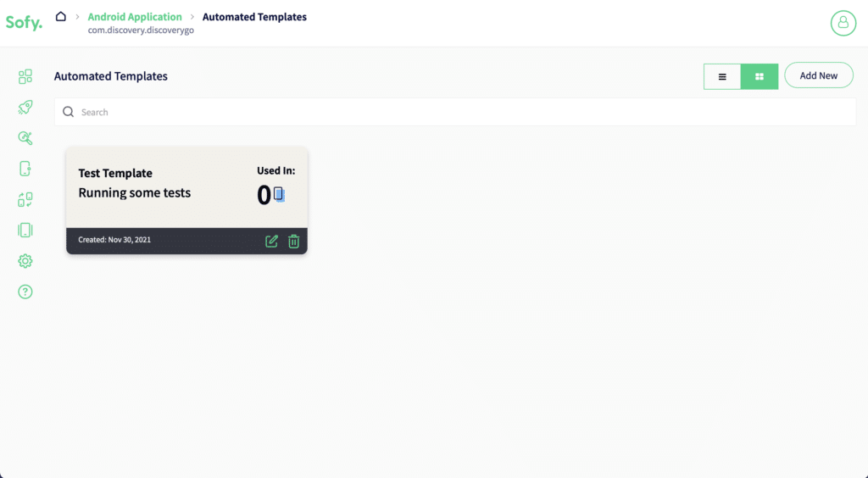
Task: Edit the Test Template card
Action: point(271,242)
